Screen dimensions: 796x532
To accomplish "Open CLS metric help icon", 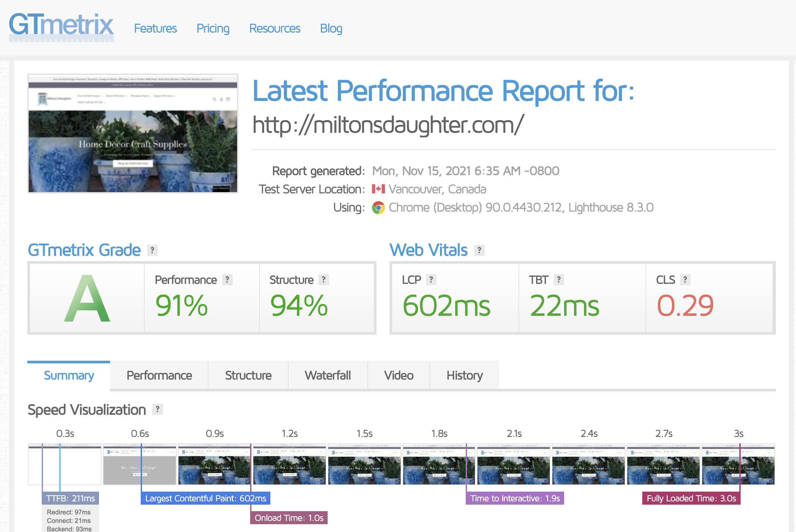I will tap(685, 280).
